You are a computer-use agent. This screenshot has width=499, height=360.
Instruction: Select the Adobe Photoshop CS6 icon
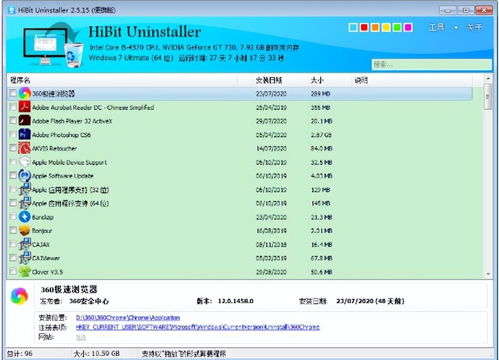(24, 134)
